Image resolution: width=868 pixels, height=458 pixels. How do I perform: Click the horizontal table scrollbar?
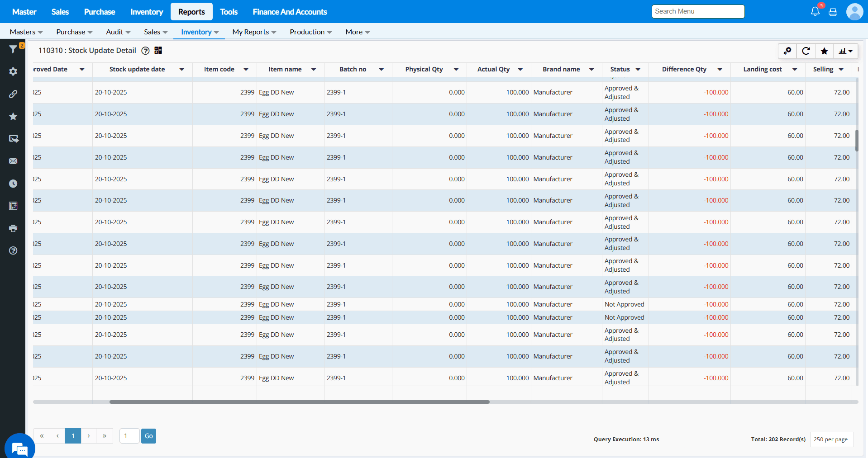pos(299,402)
